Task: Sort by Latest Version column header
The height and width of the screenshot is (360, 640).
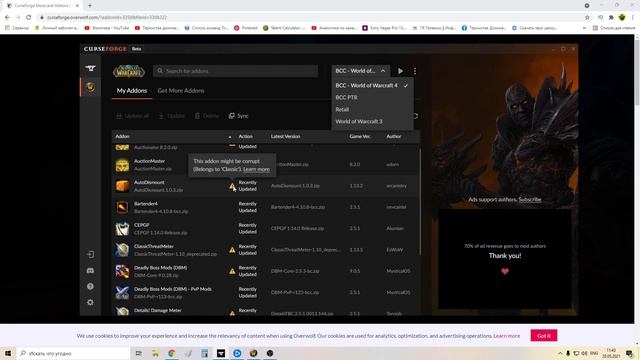Action: (285, 136)
